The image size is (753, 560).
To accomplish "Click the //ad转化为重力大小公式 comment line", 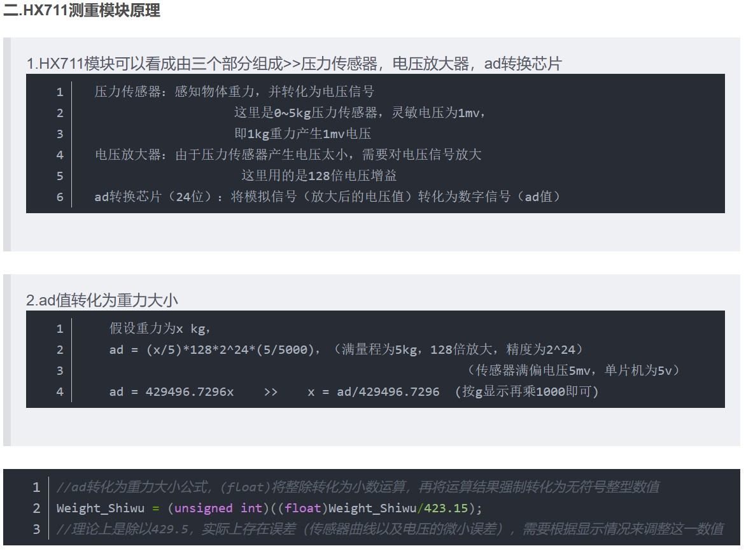I will 358,487.
